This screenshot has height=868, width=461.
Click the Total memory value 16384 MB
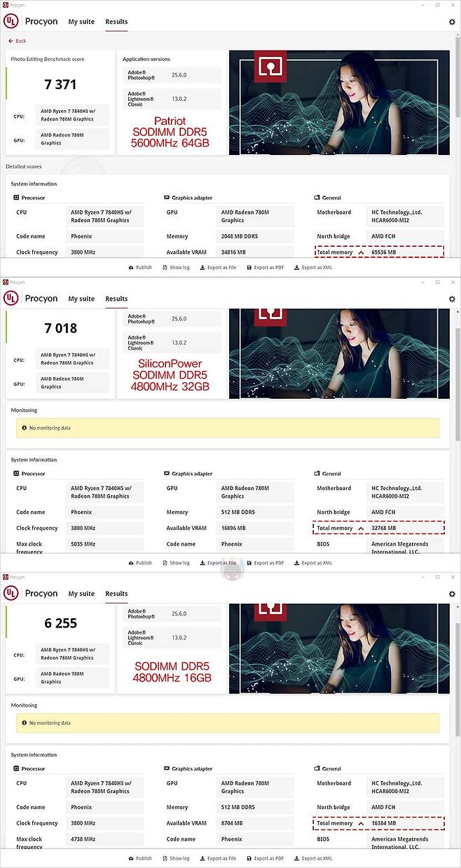[x=383, y=823]
